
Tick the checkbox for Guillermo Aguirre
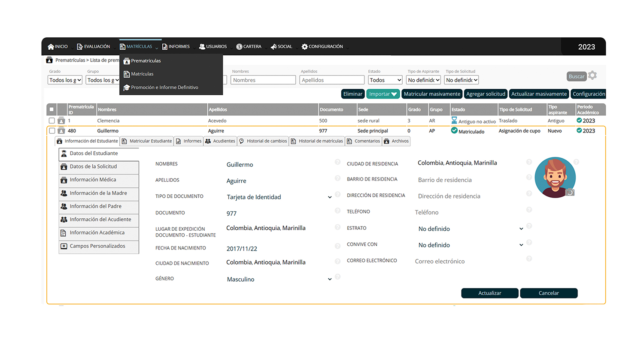click(52, 131)
